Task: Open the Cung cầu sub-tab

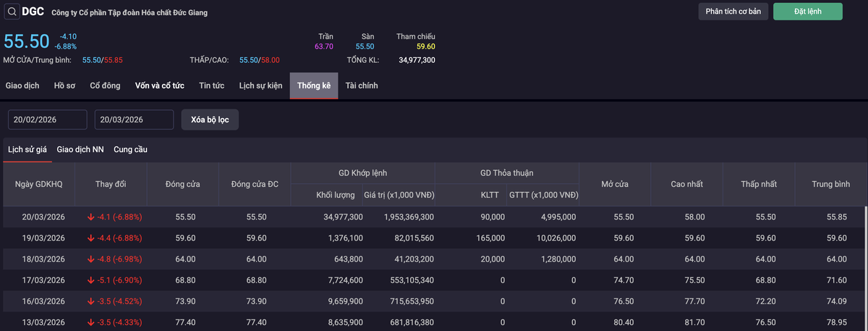Action: click(x=130, y=149)
